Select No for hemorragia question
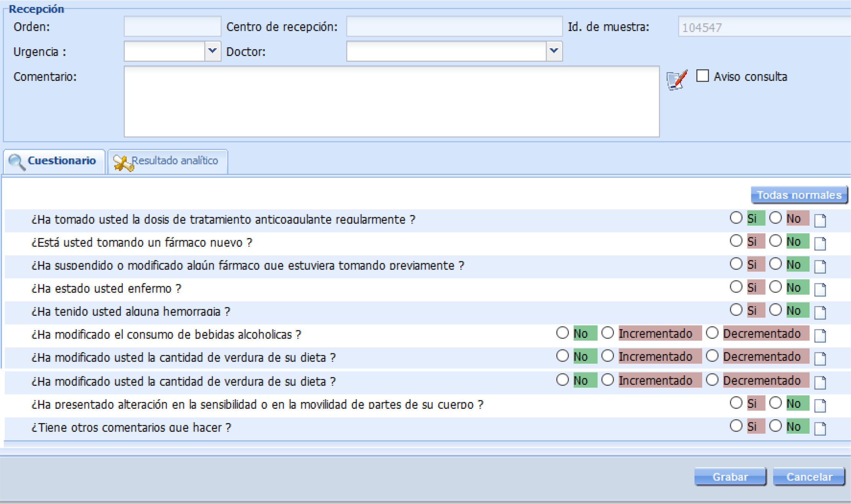 pyautogui.click(x=775, y=310)
